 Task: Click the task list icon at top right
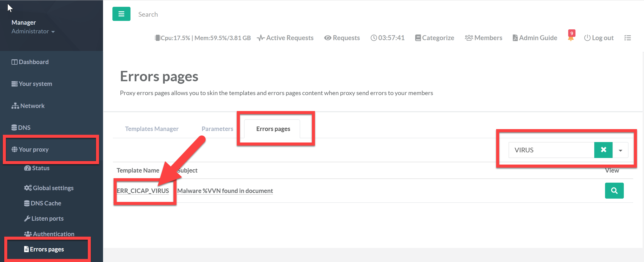(x=627, y=38)
